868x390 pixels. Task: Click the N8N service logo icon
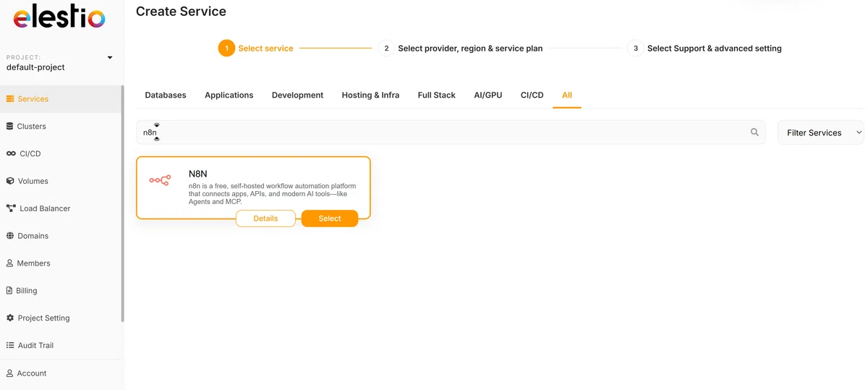point(160,180)
